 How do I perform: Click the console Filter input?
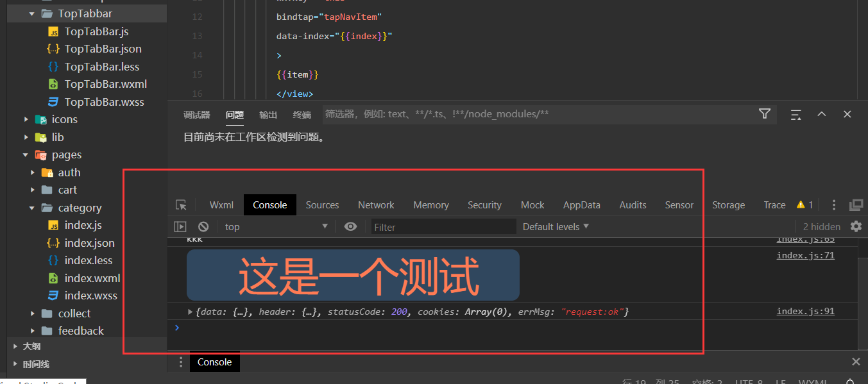pyautogui.click(x=443, y=227)
